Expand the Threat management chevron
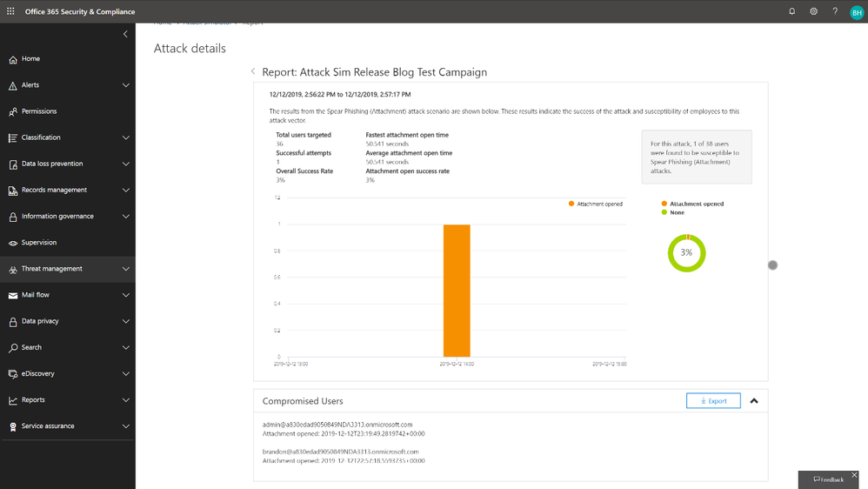 click(x=125, y=269)
